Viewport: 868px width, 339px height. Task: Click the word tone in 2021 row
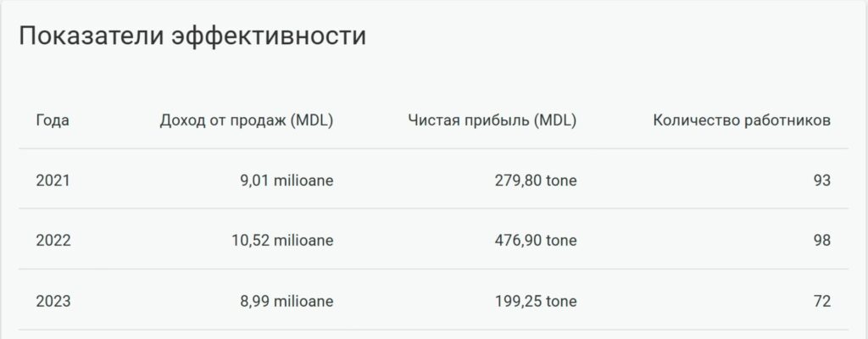click(x=561, y=181)
